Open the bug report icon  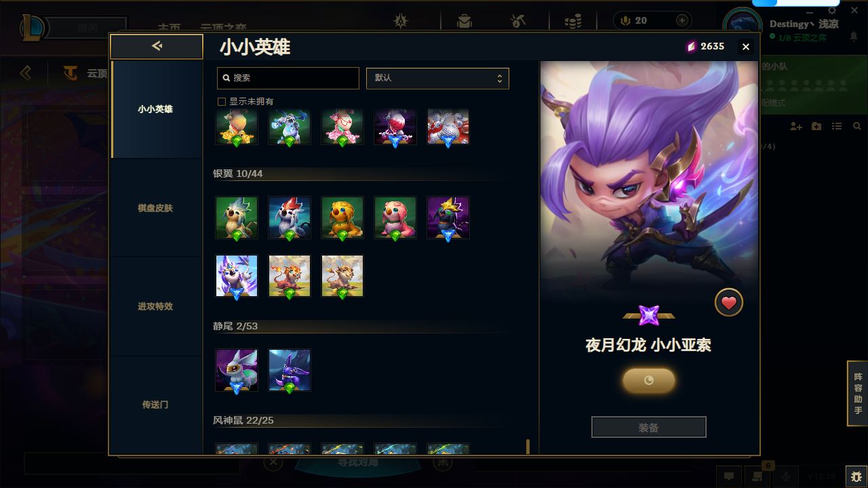click(856, 476)
